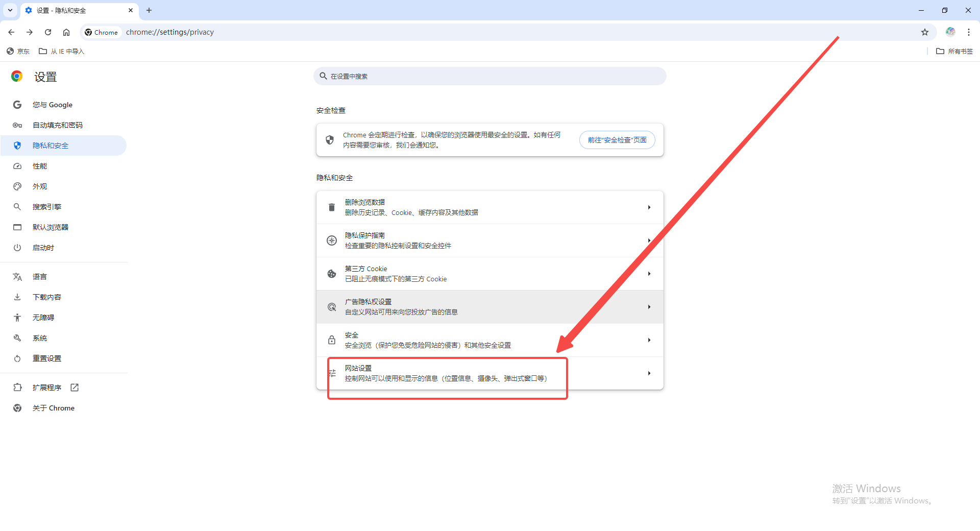Click the external link icon beside 扩展程序
Image resolution: width=980 pixels, height=531 pixels.
75,388
